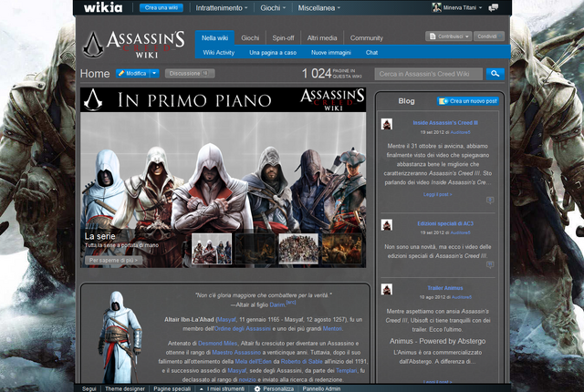Viewport: 584px width, 392px height.
Task: Expand the Intrattenimento menu
Action: click(x=221, y=8)
